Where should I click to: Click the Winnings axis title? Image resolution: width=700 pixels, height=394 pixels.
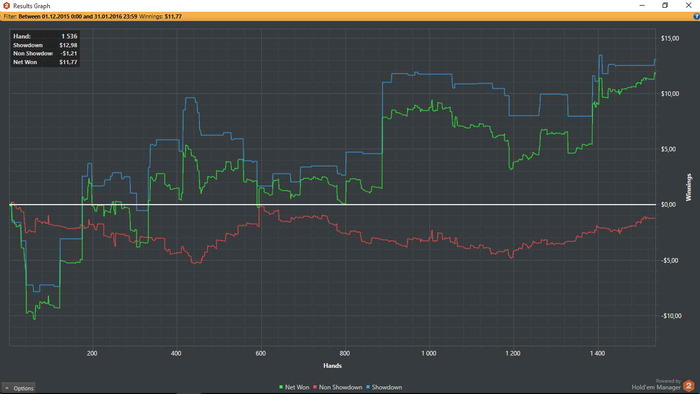coord(688,187)
